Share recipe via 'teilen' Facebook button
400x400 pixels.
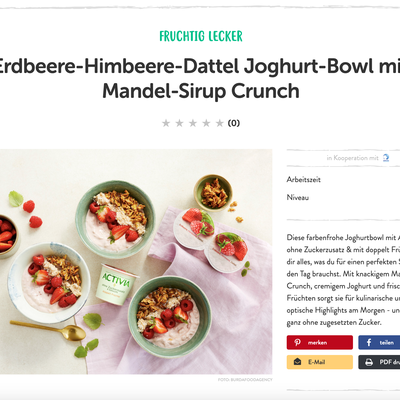(379, 342)
